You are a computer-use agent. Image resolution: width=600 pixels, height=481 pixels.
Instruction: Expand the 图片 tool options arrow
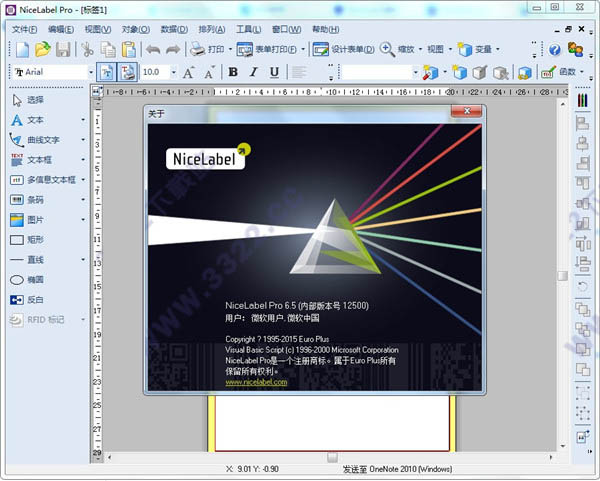coord(83,220)
